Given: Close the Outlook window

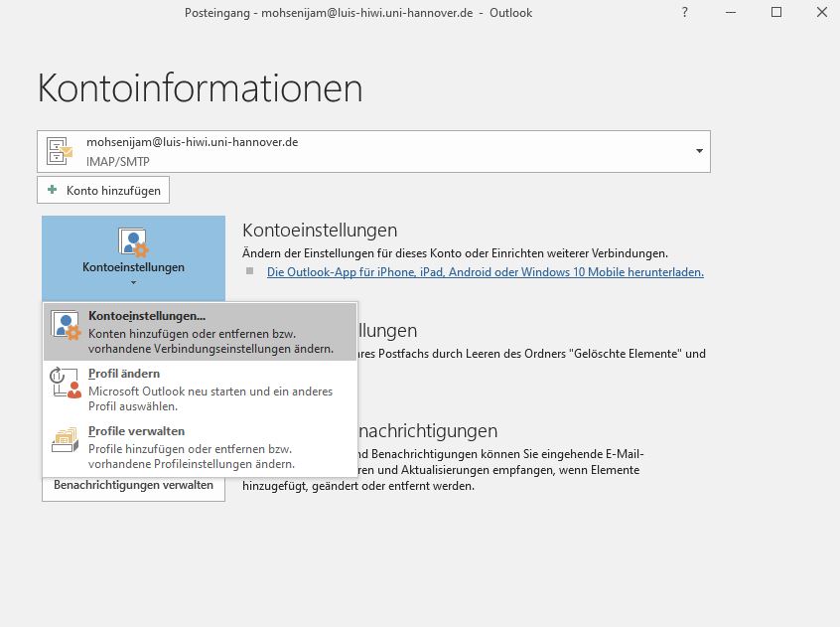Looking at the screenshot, I should pyautogui.click(x=822, y=12).
